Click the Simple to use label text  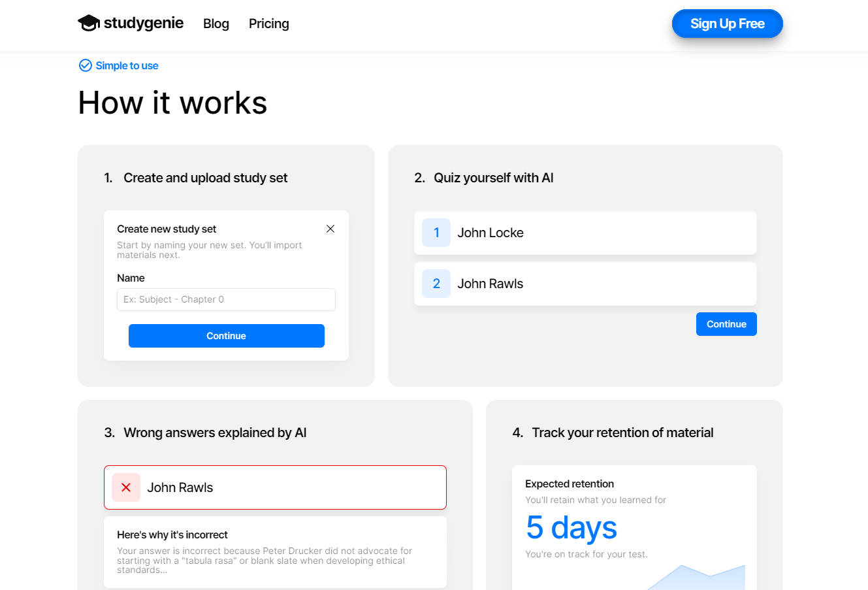tap(127, 65)
